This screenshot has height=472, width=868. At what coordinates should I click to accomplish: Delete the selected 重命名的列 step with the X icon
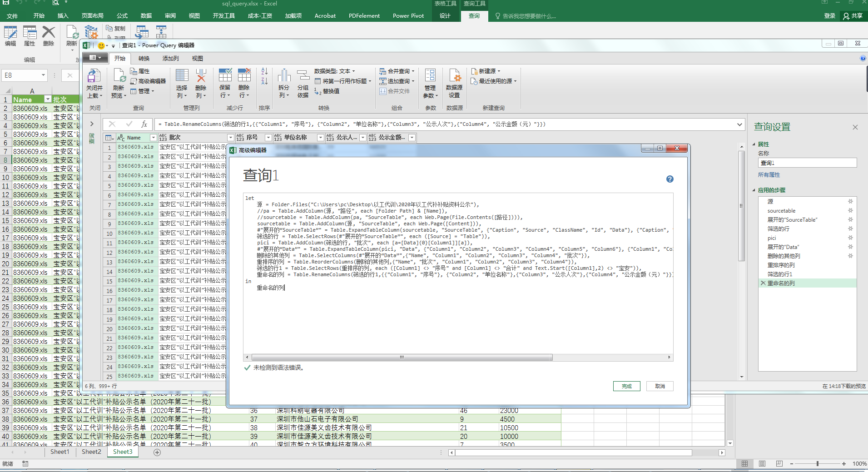(763, 283)
